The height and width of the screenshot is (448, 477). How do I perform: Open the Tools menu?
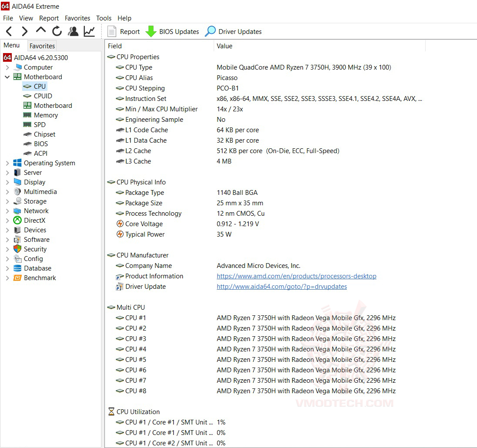point(104,18)
